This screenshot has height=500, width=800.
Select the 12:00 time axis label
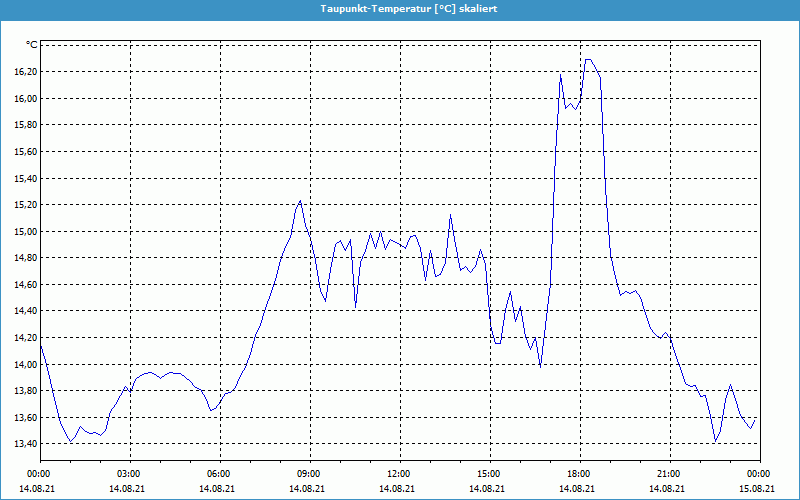[398, 474]
